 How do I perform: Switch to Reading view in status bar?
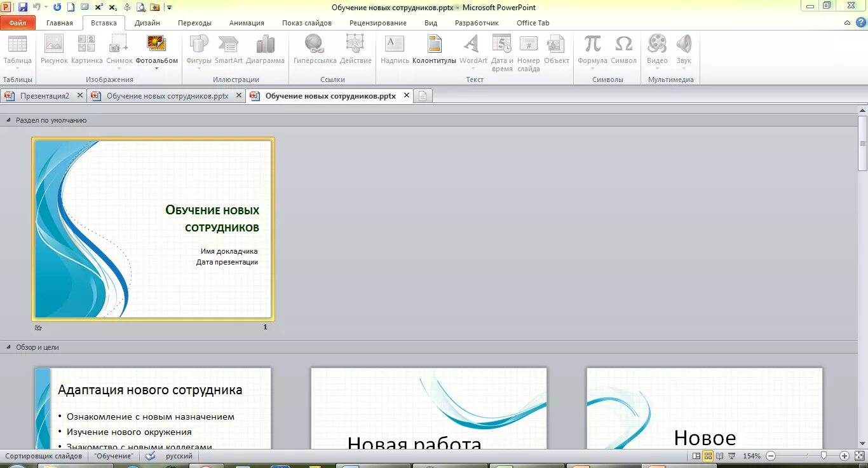coord(719,456)
